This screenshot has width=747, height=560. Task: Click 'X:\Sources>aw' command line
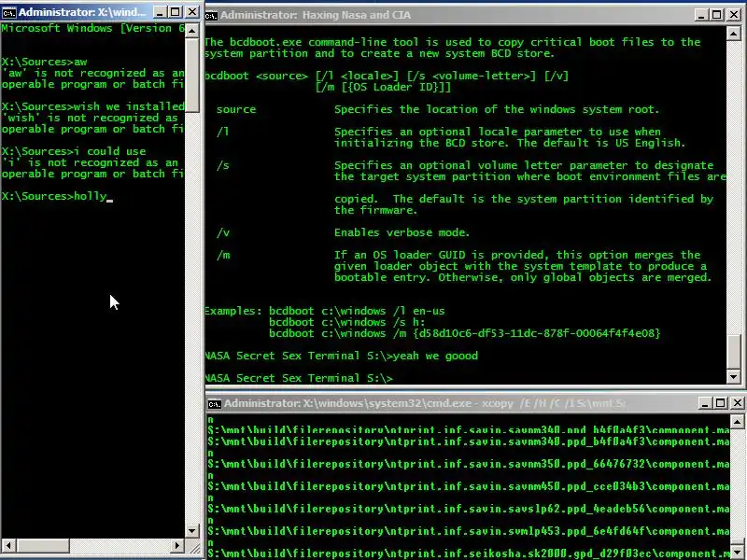(44, 62)
